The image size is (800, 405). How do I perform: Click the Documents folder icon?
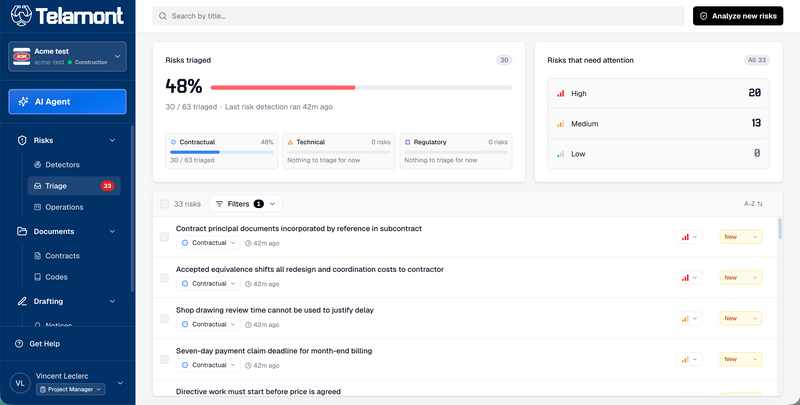click(22, 232)
